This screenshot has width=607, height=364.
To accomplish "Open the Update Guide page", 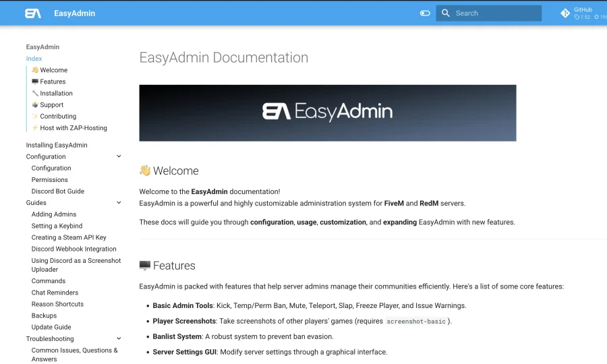I will pos(51,327).
